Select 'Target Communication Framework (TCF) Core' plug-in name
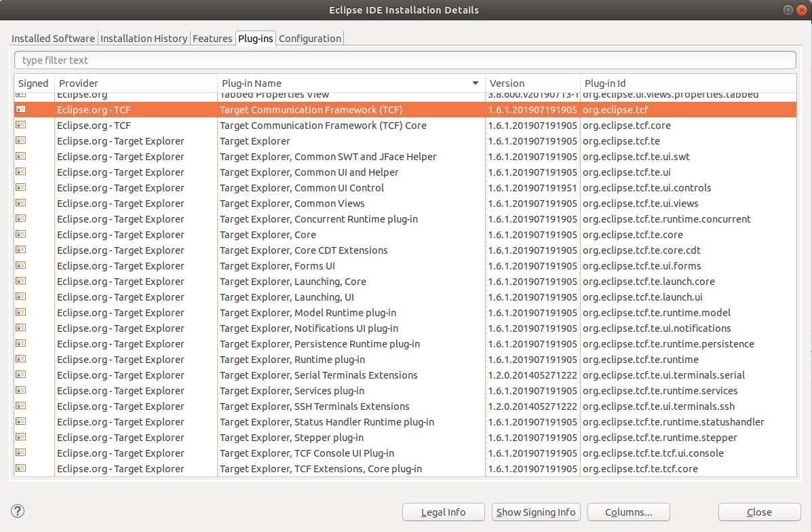 (x=323, y=126)
